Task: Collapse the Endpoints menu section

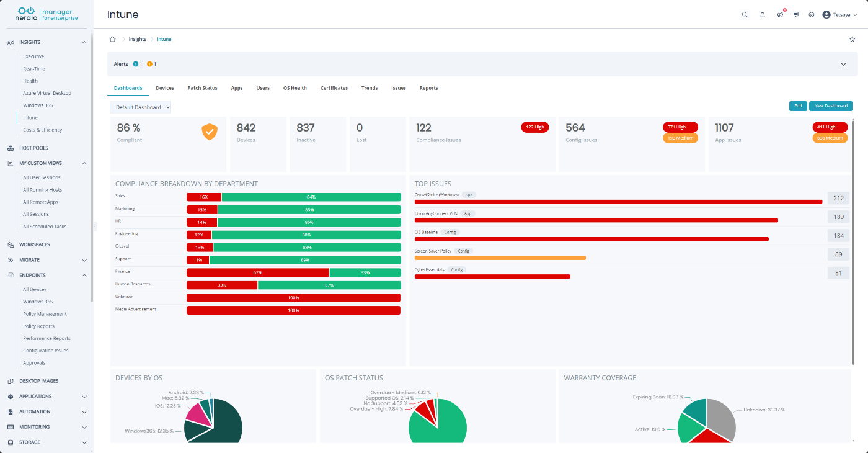Action: [x=84, y=275]
